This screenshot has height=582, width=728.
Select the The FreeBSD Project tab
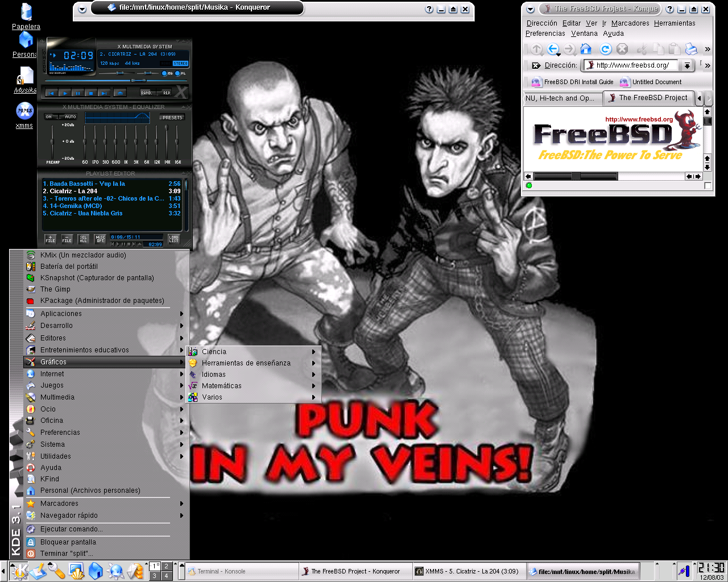point(648,98)
